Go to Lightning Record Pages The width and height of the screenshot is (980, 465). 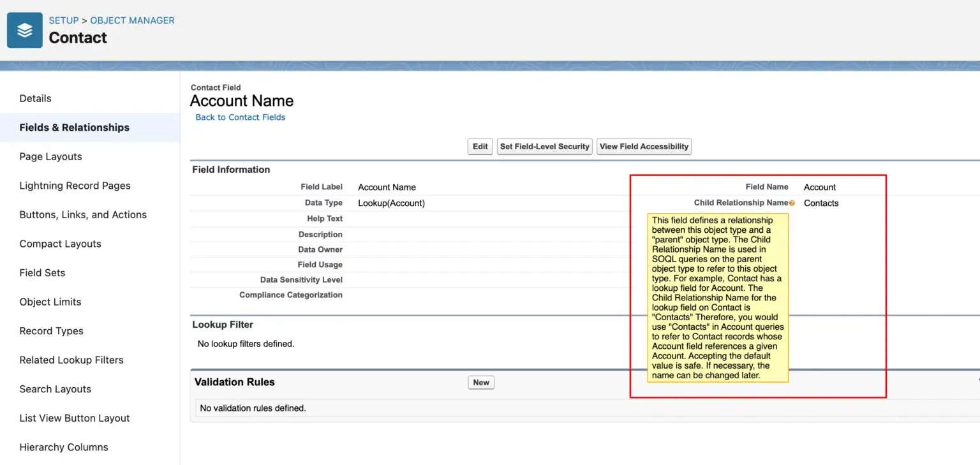pyautogui.click(x=75, y=186)
